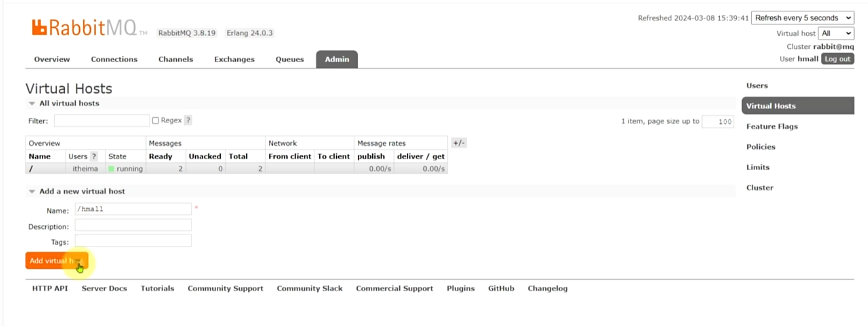Open the HTTP API link

(x=50, y=288)
